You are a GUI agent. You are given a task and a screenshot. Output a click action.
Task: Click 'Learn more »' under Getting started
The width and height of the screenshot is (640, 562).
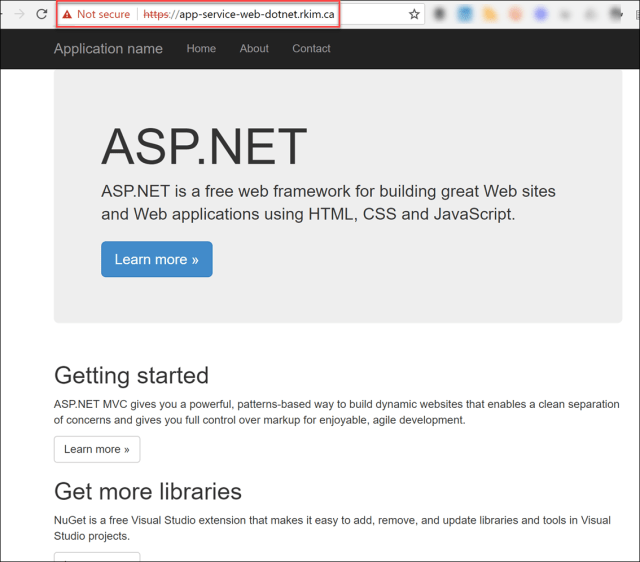pyautogui.click(x=97, y=449)
